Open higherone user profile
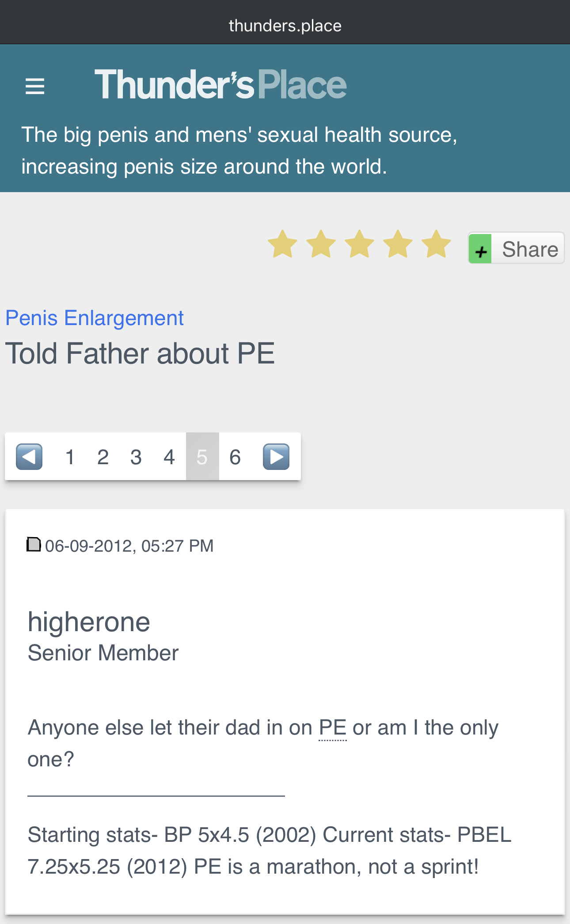Screen dimensions: 570x924 pos(89,622)
